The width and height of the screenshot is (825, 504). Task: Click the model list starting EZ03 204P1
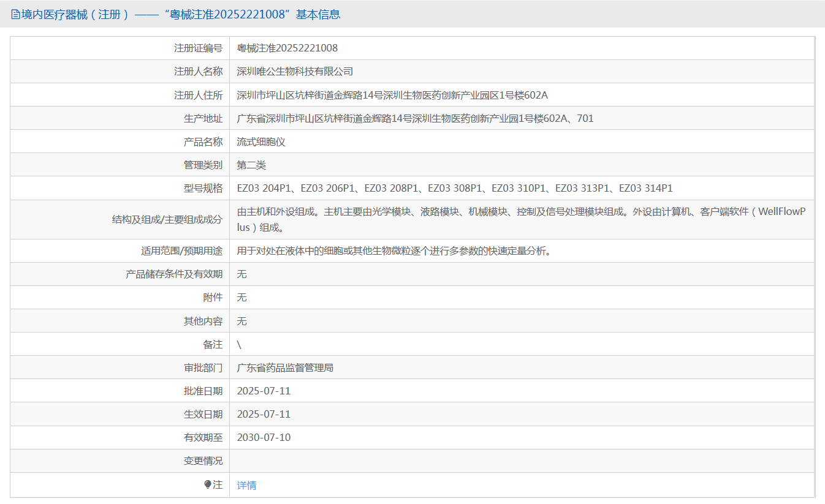[455, 188]
